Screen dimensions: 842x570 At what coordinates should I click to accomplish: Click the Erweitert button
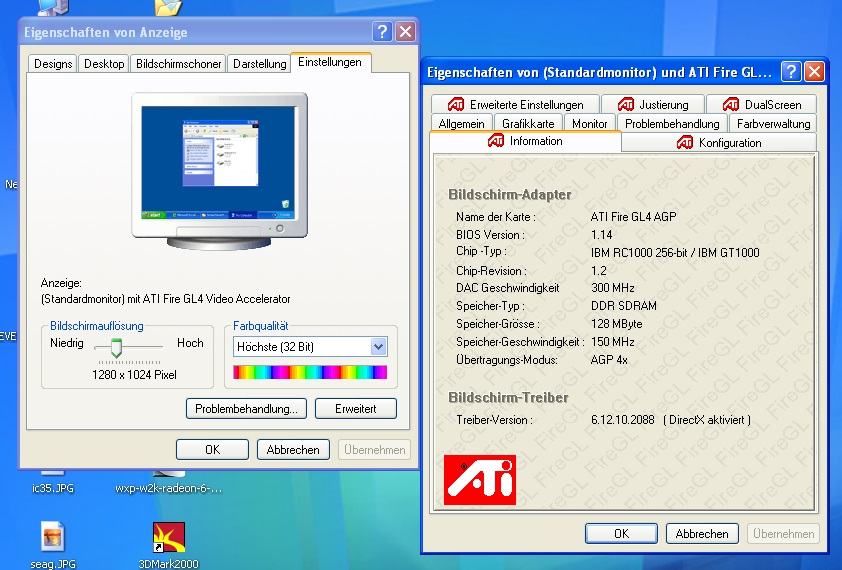(355, 409)
